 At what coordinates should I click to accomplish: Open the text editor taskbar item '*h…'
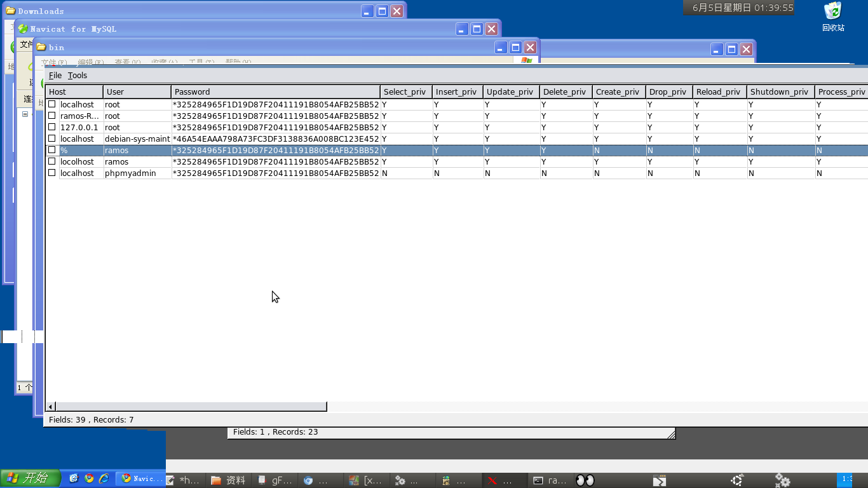(185, 480)
